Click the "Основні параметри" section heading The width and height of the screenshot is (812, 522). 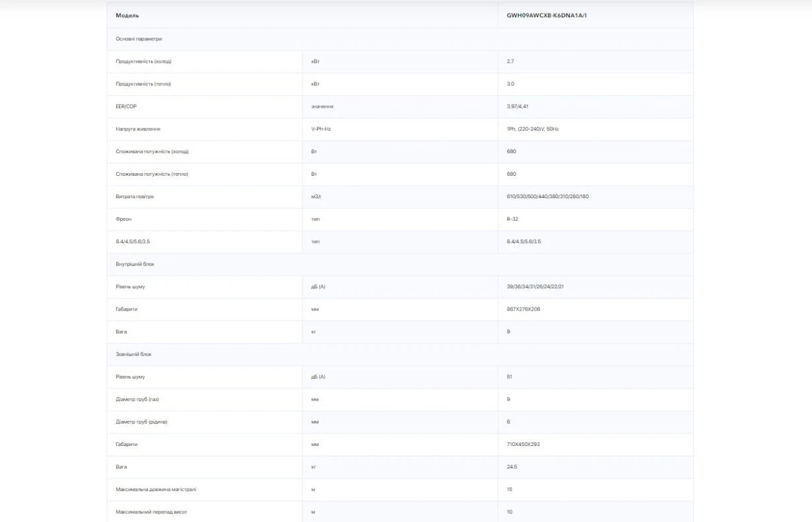click(x=139, y=39)
